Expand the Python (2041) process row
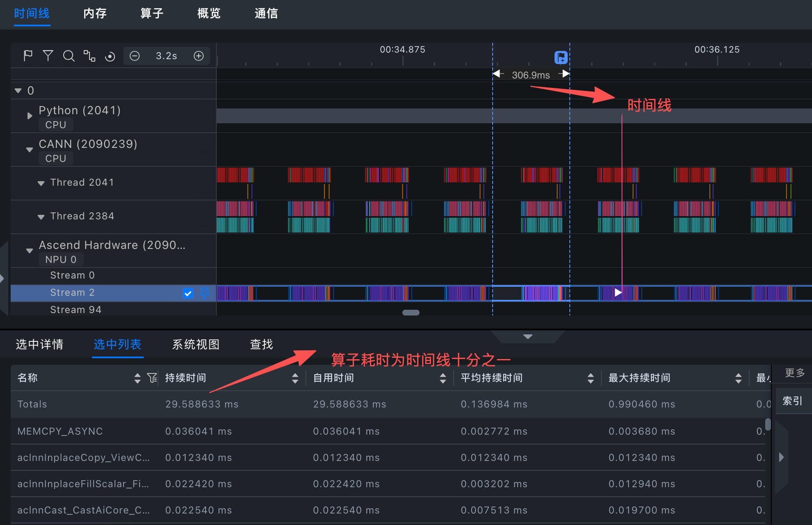This screenshot has height=525, width=812. click(x=30, y=116)
